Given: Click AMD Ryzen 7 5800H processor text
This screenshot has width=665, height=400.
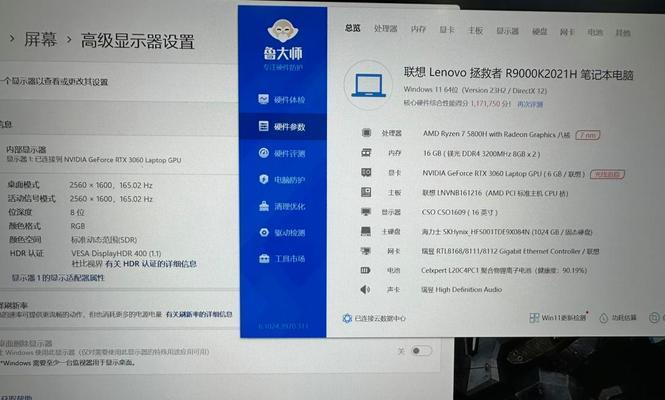Looking at the screenshot, I should pyautogui.click(x=496, y=134).
